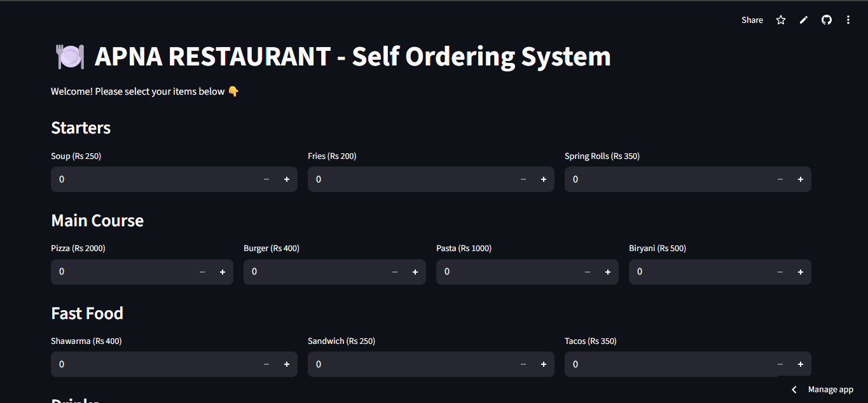Add one Sandwich with the plus icon

pyautogui.click(x=543, y=364)
